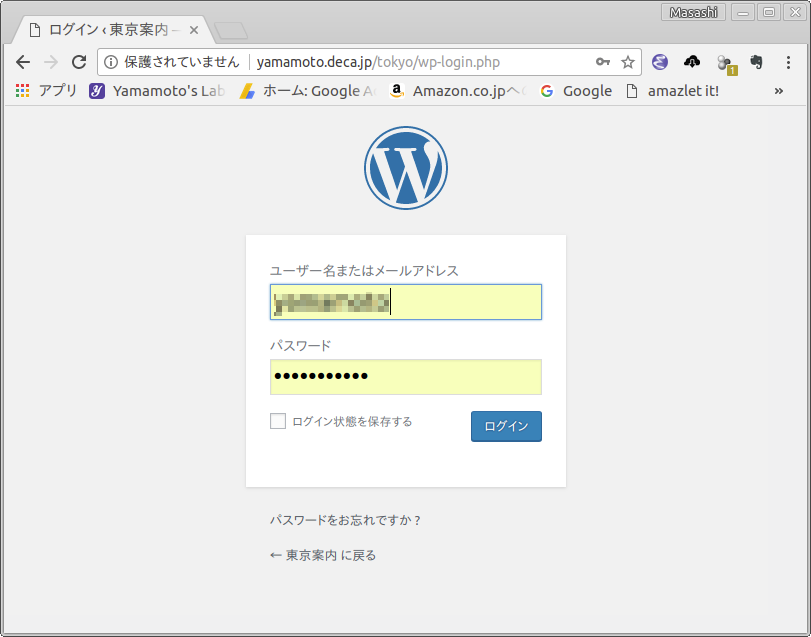The image size is (811, 637).
Task: Click the WordPress logo
Action: 406,168
